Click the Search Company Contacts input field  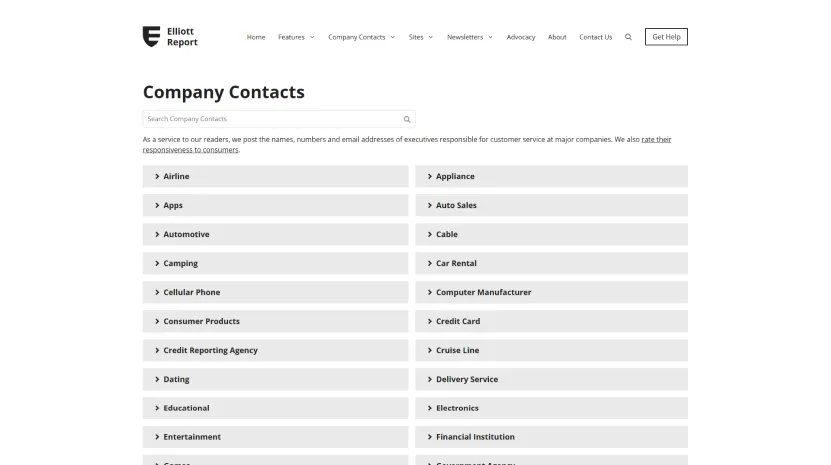coord(270,119)
